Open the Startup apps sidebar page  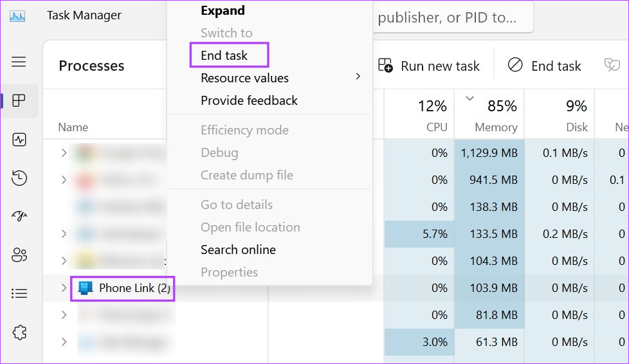click(19, 216)
